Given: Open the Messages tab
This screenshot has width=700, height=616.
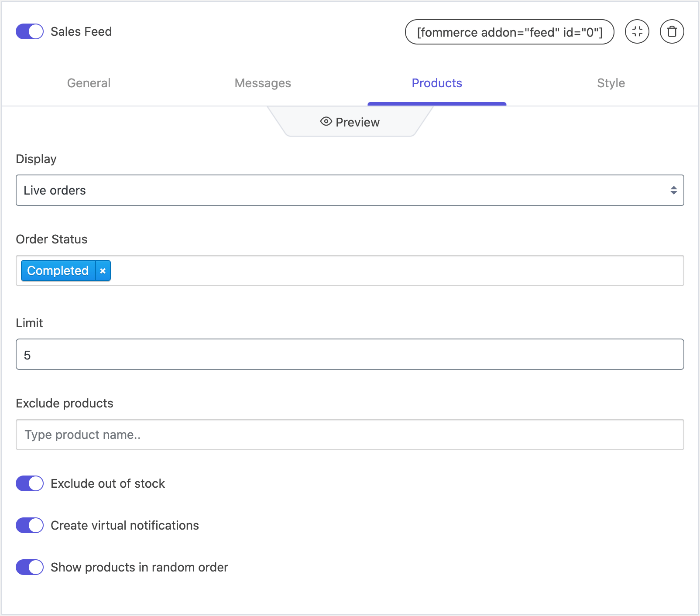Looking at the screenshot, I should point(263,83).
